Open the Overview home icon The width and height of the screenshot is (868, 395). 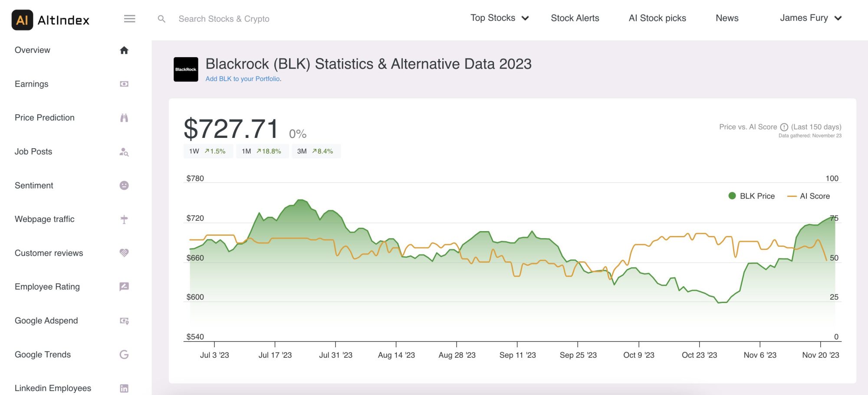point(124,50)
